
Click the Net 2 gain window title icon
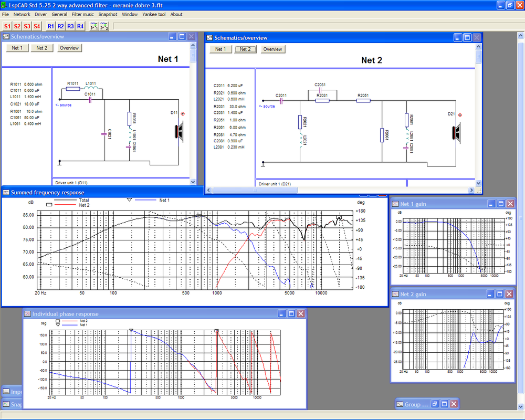coord(395,294)
